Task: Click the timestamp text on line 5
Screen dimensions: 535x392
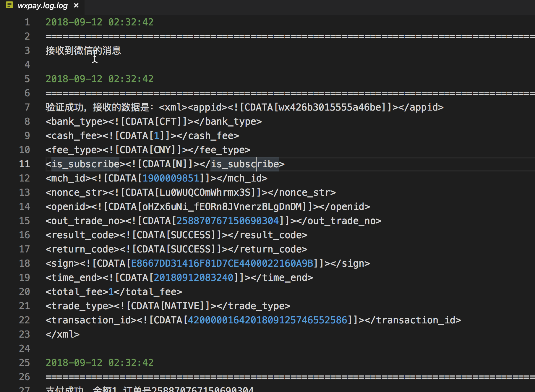Action: coord(100,79)
